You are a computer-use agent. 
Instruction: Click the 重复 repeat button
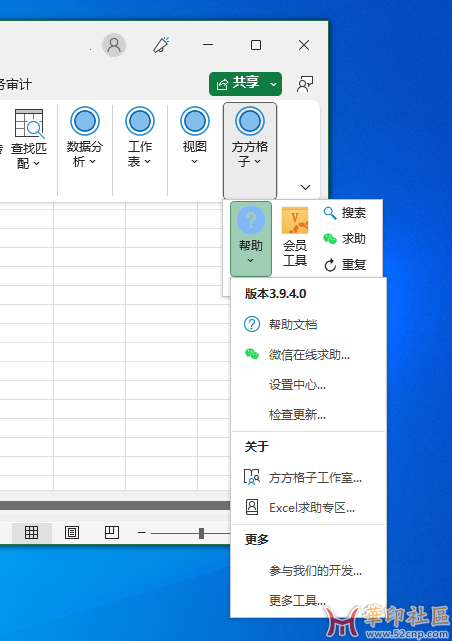(345, 265)
